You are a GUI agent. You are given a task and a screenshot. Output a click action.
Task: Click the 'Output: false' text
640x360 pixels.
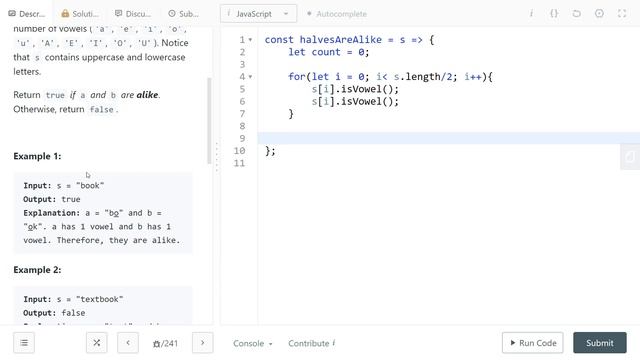click(x=54, y=313)
